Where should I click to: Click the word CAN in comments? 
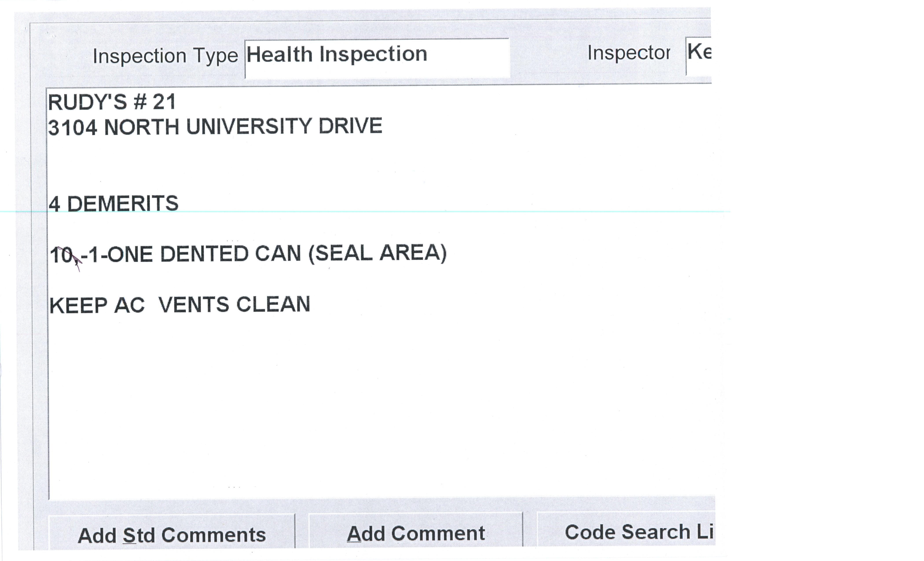tap(278, 254)
